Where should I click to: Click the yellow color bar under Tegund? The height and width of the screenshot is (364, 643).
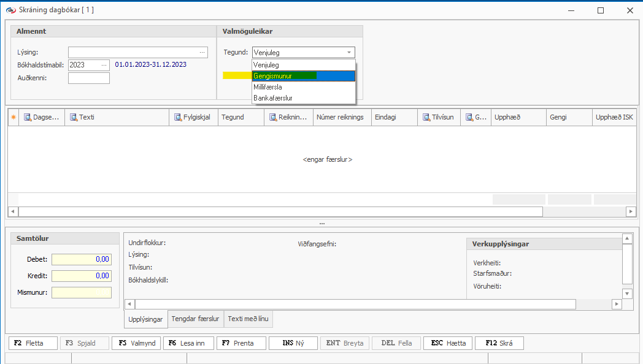click(x=237, y=76)
